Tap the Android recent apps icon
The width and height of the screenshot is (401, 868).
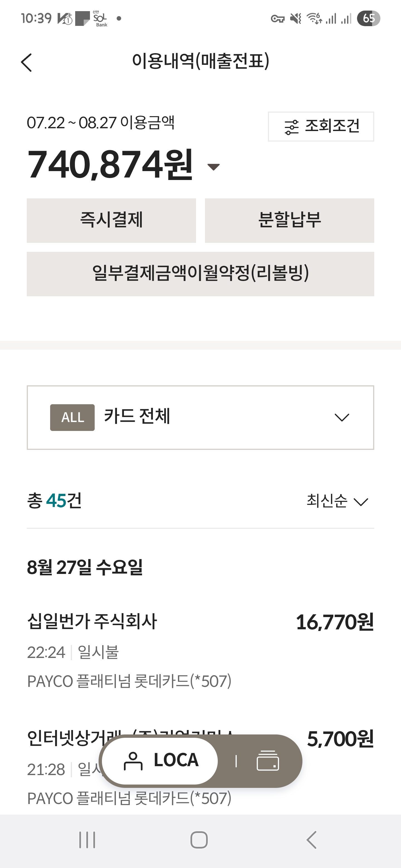point(87,840)
